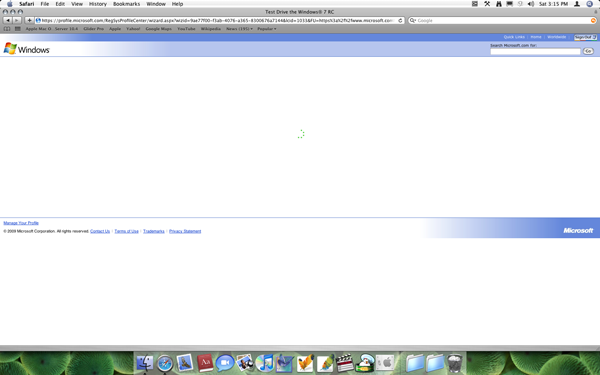
Task: Open the Help menu
Action: 177,4
